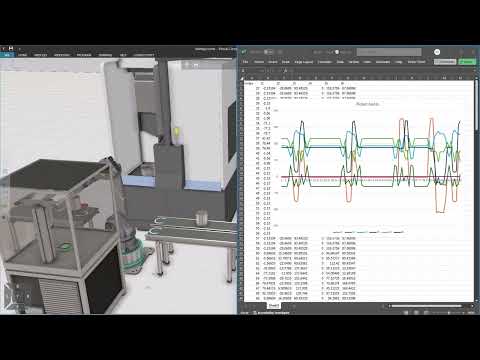The height and width of the screenshot is (360, 480).
Task: Click the Excel horizontal scrollbar
Action: coord(427,306)
